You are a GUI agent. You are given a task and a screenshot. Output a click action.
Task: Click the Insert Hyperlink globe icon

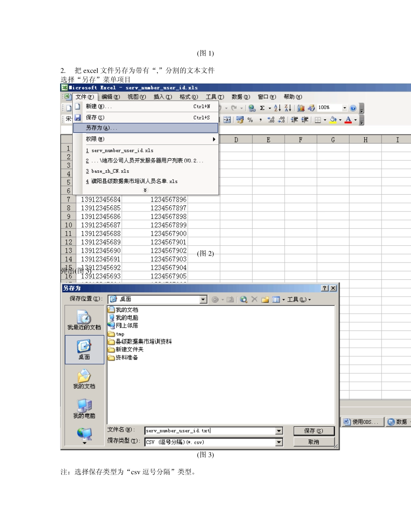252,108
